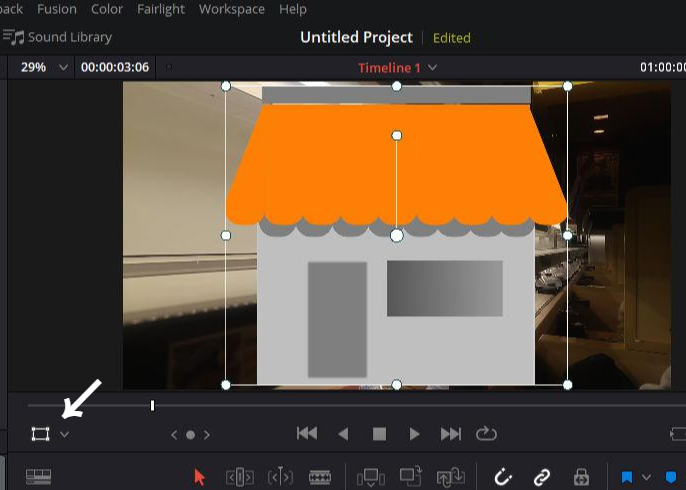686x490 pixels.
Task: Select the Blade Edit Mode tool
Action: click(x=320, y=477)
